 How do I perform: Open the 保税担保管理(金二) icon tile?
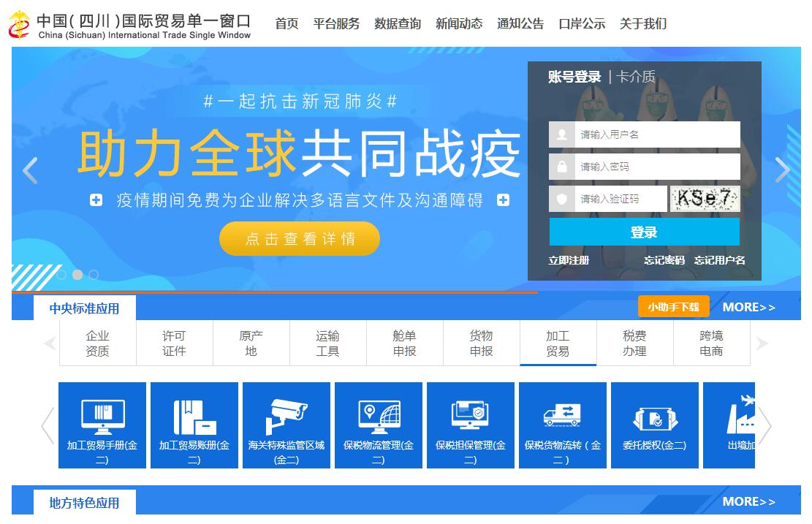coord(471,425)
